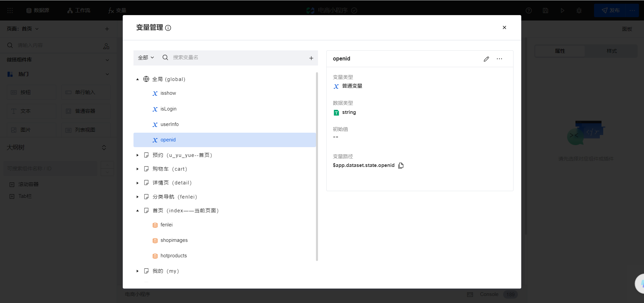Click the add variable plus icon
Viewport: 644px width, 303px height.
tap(311, 58)
